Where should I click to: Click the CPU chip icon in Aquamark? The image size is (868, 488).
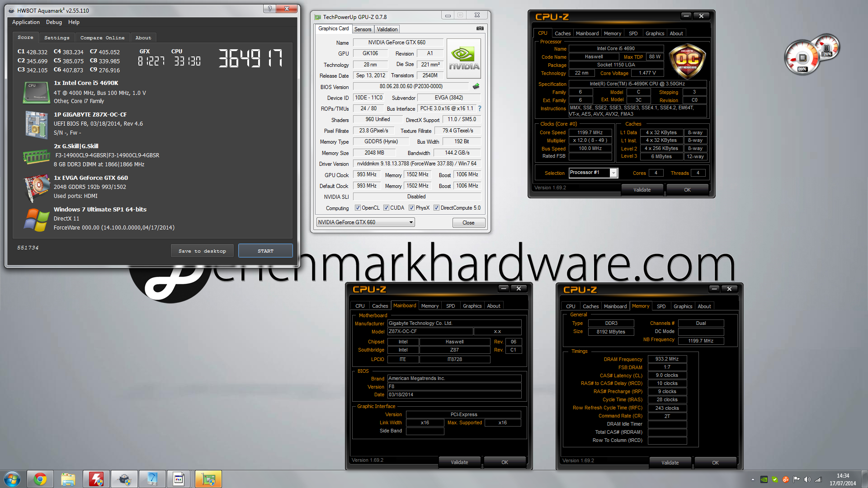pos(36,93)
